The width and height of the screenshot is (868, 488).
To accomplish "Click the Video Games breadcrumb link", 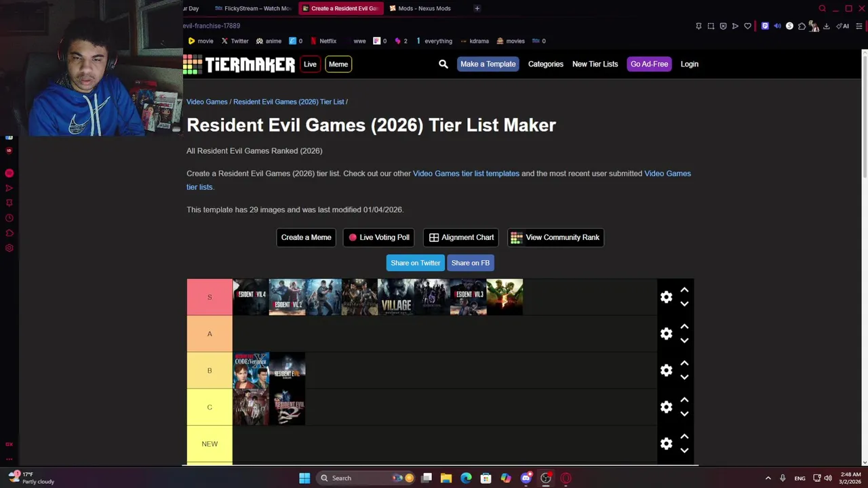I will point(207,102).
